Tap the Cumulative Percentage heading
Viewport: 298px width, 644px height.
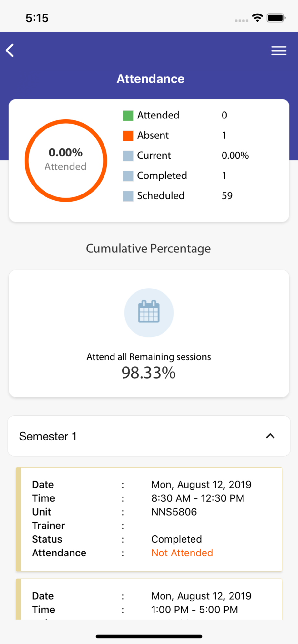pos(148,249)
